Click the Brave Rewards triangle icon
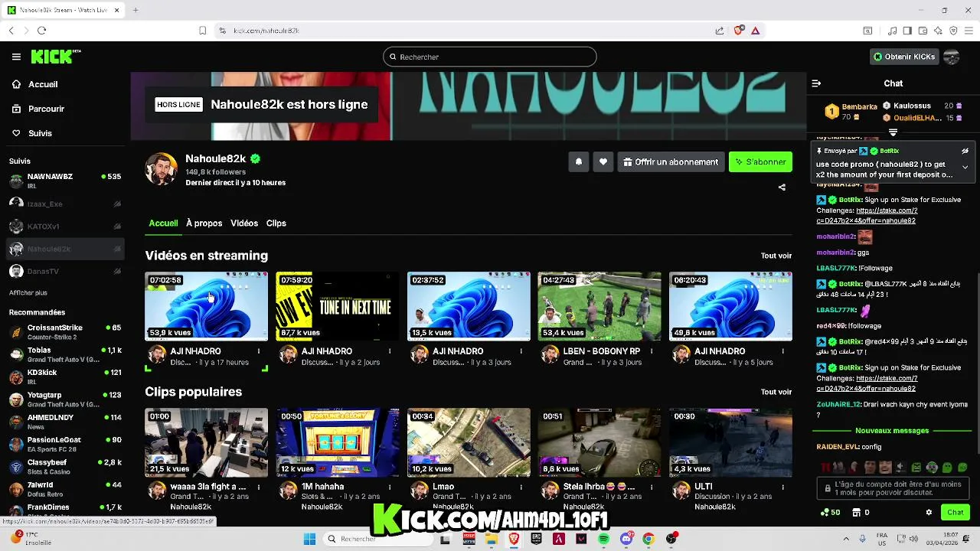 (755, 31)
